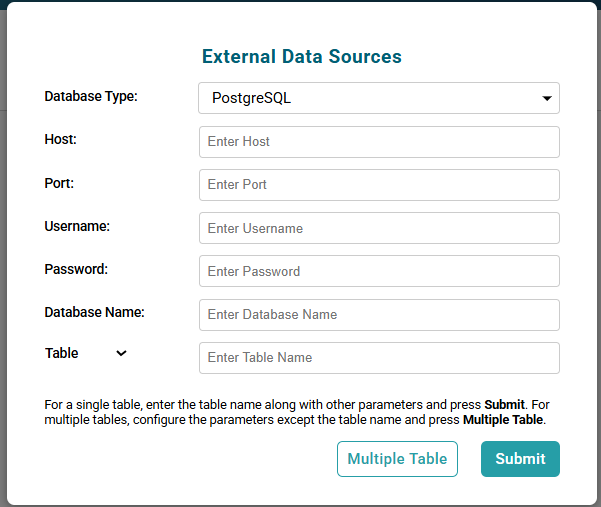Click into the Enter Port field
601x507 pixels.
tap(379, 185)
